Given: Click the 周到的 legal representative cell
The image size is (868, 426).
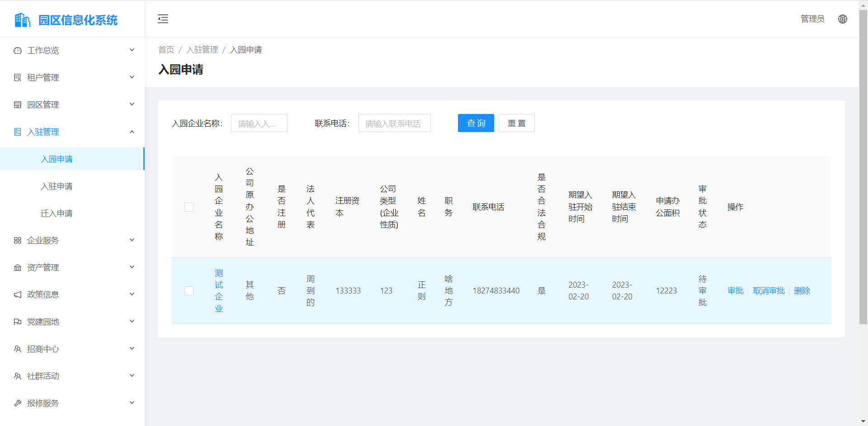Looking at the screenshot, I should (x=310, y=291).
